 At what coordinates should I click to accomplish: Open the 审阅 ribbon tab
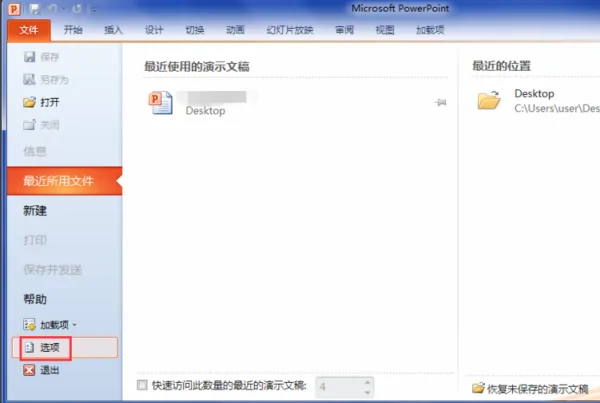point(344,30)
